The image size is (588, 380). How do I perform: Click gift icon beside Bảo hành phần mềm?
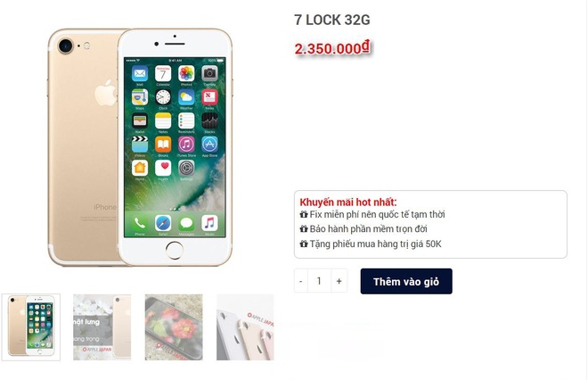pos(304,228)
